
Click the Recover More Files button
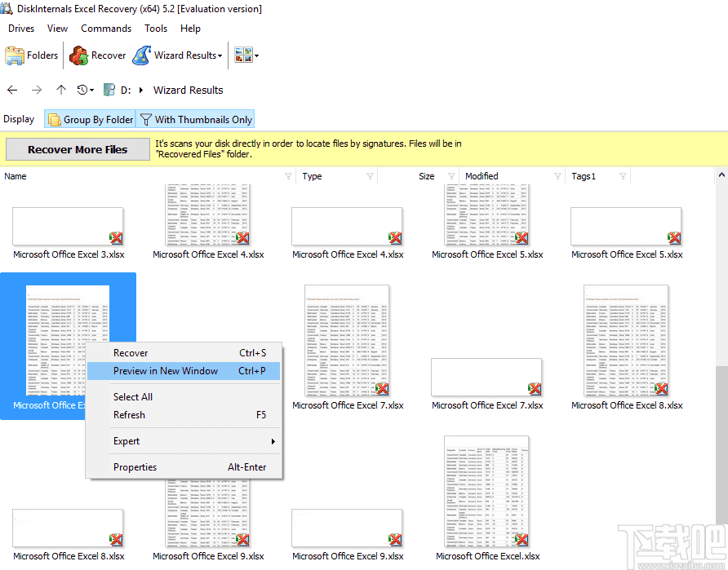click(78, 149)
